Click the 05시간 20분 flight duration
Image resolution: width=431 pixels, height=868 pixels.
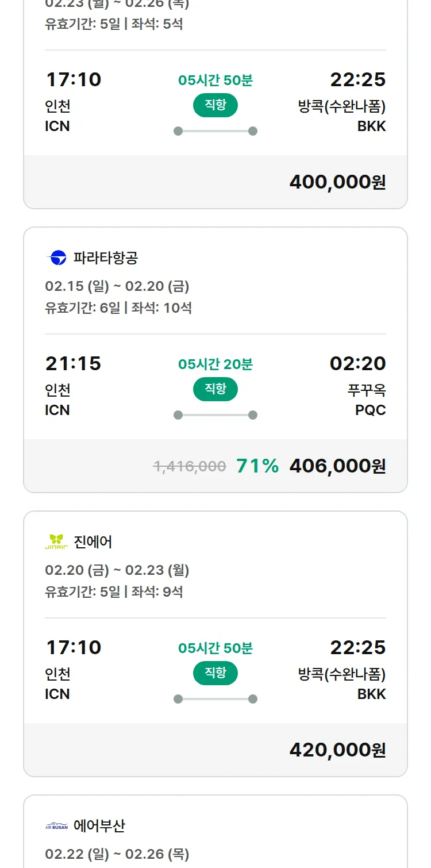click(215, 364)
